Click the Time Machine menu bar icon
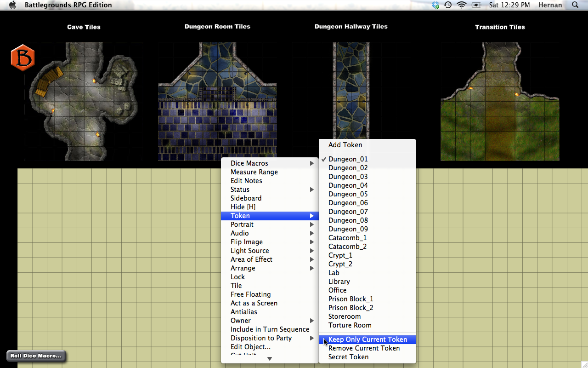 click(448, 5)
